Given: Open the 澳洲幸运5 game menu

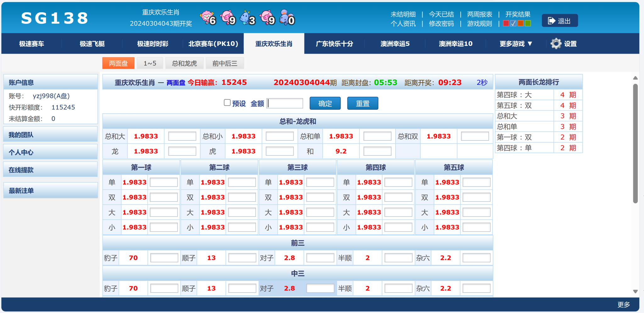Looking at the screenshot, I should 395,44.
